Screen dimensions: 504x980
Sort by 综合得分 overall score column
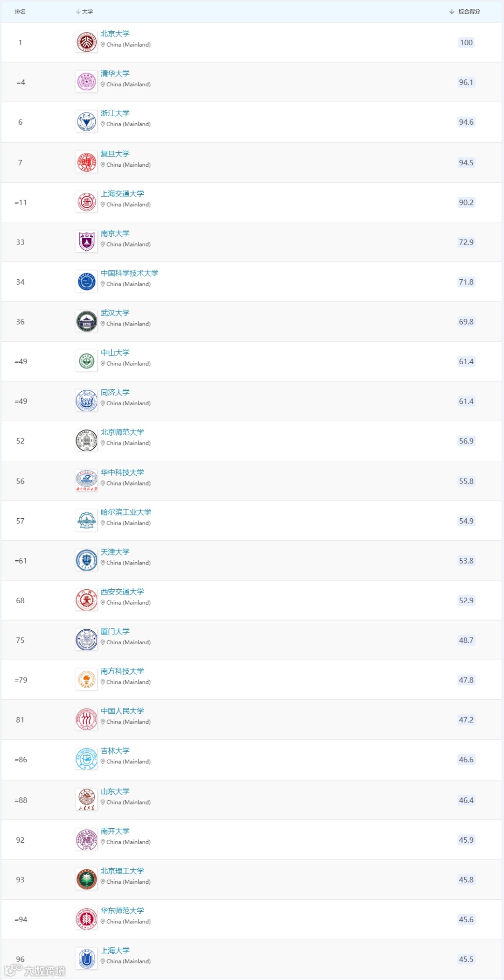[465, 12]
